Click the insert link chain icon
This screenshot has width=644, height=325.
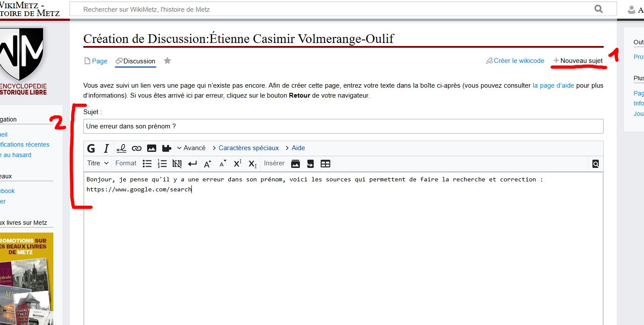[136, 148]
